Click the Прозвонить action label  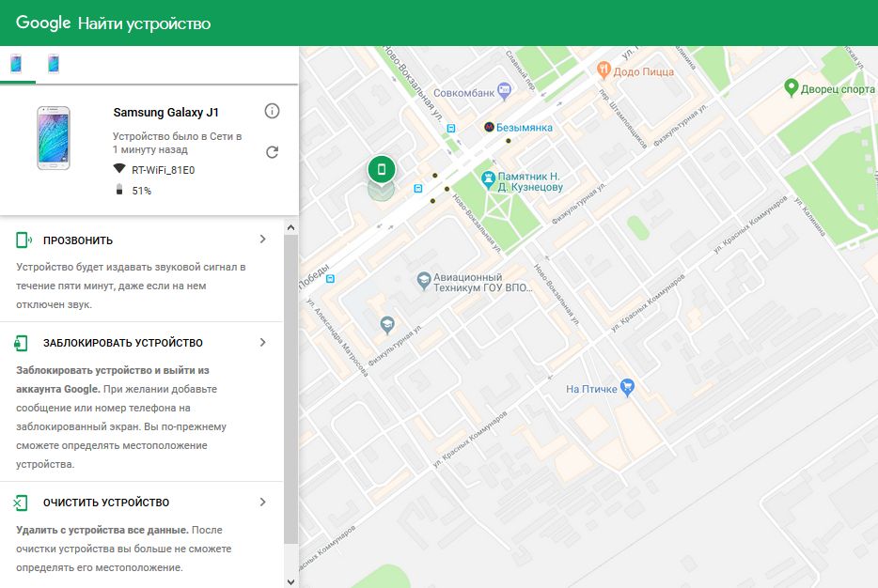(x=77, y=240)
